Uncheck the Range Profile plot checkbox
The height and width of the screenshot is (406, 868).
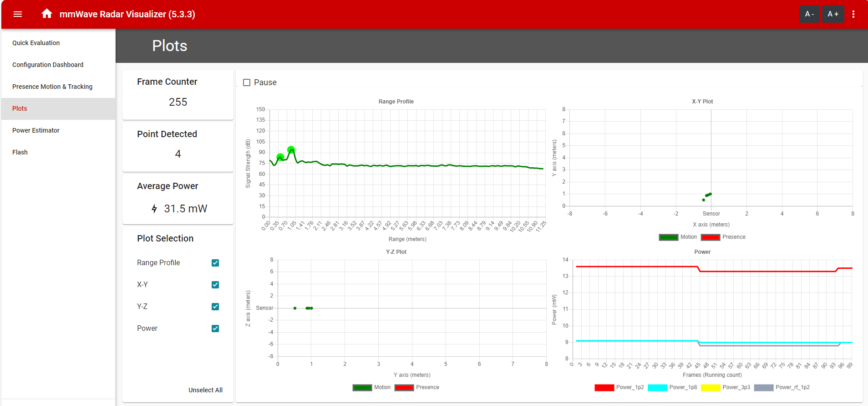click(x=215, y=263)
